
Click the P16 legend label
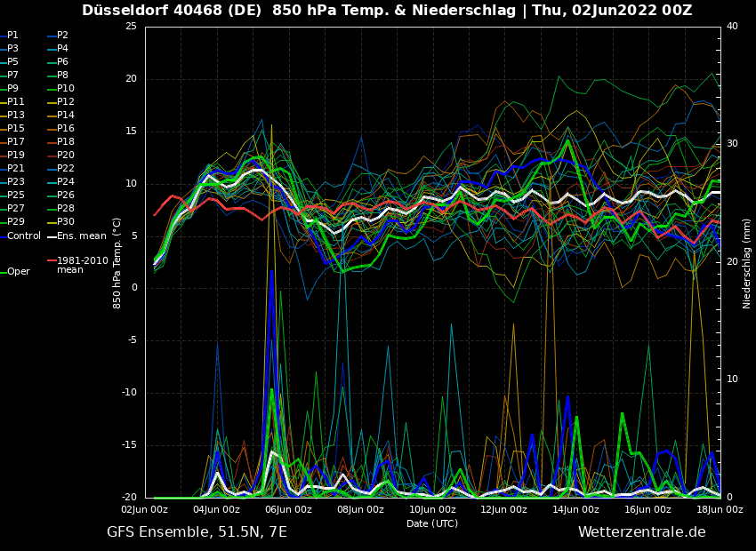[x=66, y=129]
